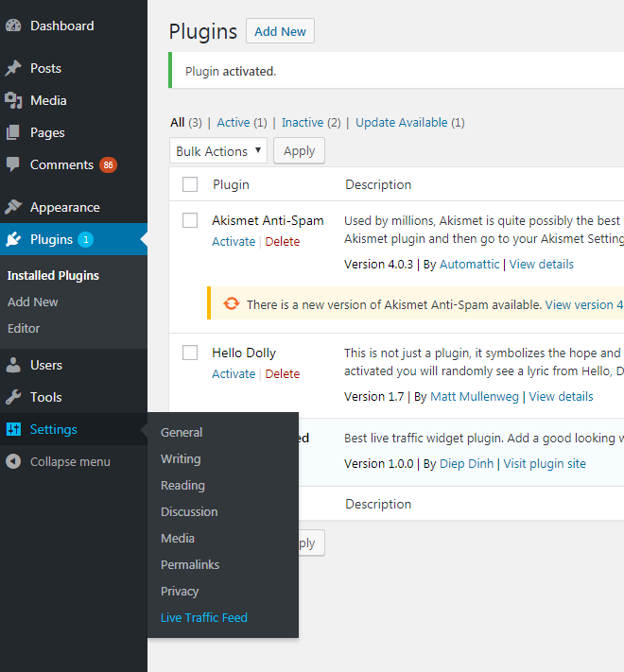Click the Plugin activated notice text
This screenshot has width=624, height=672.
click(x=231, y=71)
